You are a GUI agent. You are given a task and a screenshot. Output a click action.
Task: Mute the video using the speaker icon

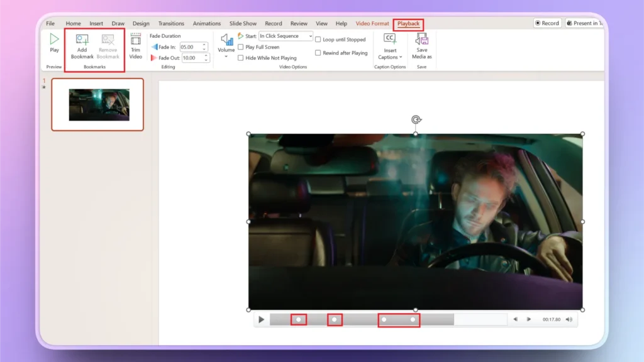569,319
